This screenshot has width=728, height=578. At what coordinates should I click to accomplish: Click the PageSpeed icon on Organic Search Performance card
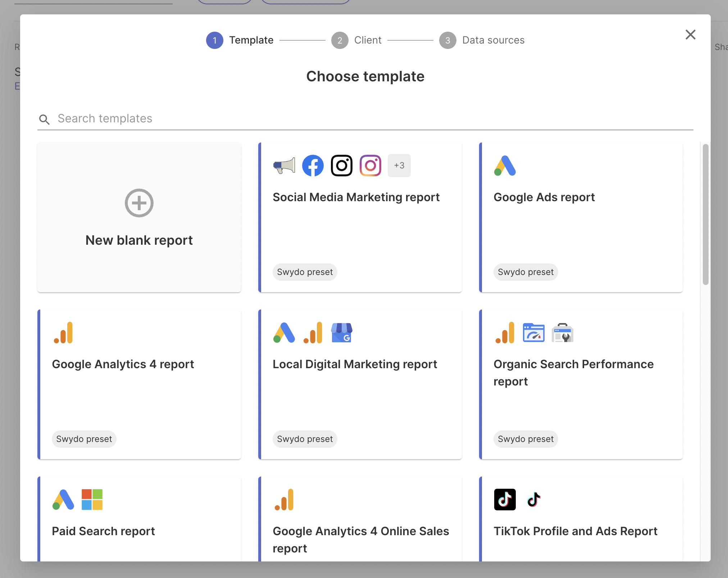pyautogui.click(x=534, y=333)
